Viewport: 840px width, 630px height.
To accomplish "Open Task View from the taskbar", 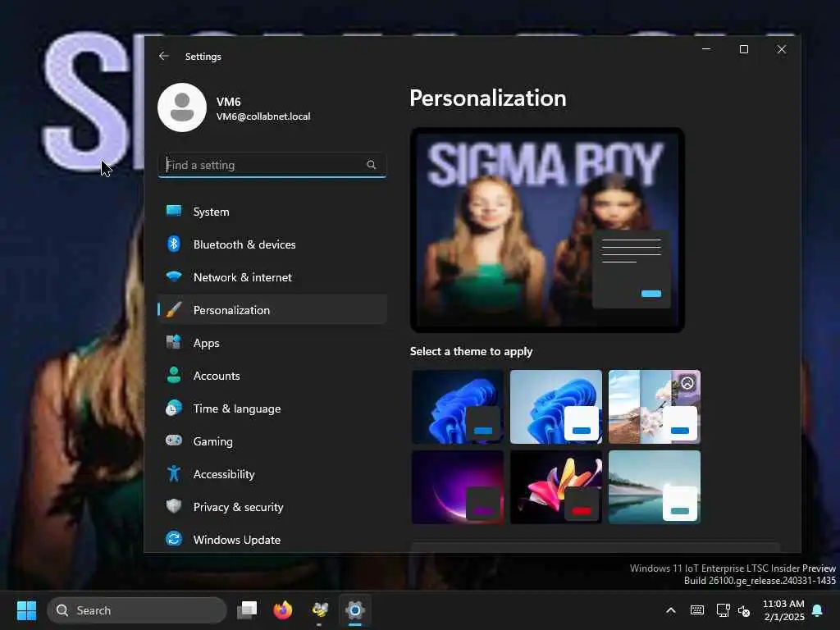I will click(247, 610).
